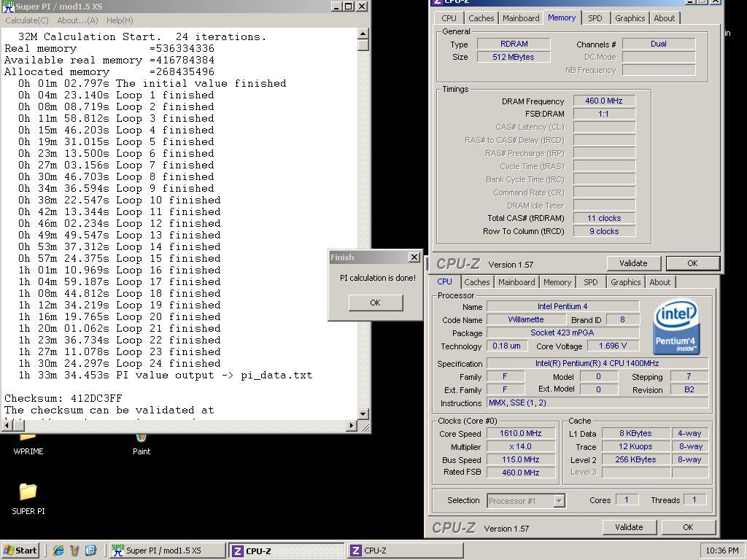Open Mainboard tab in upper CPU-Z window

click(x=521, y=18)
